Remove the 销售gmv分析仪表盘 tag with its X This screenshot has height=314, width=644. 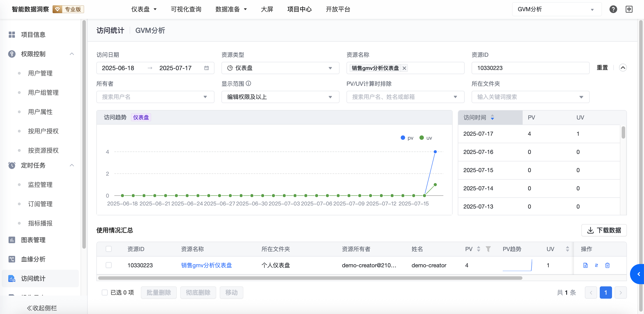coord(404,68)
